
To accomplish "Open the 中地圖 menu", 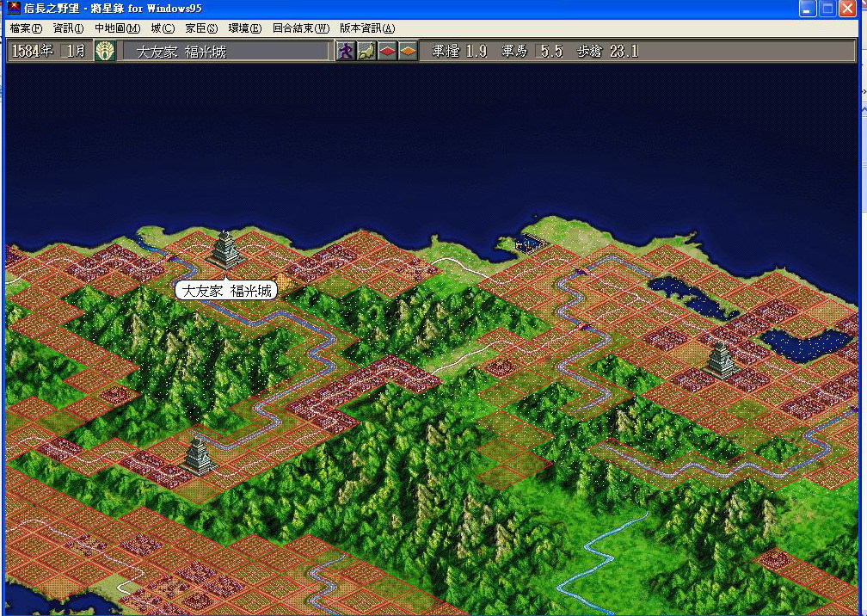I will 117,28.
